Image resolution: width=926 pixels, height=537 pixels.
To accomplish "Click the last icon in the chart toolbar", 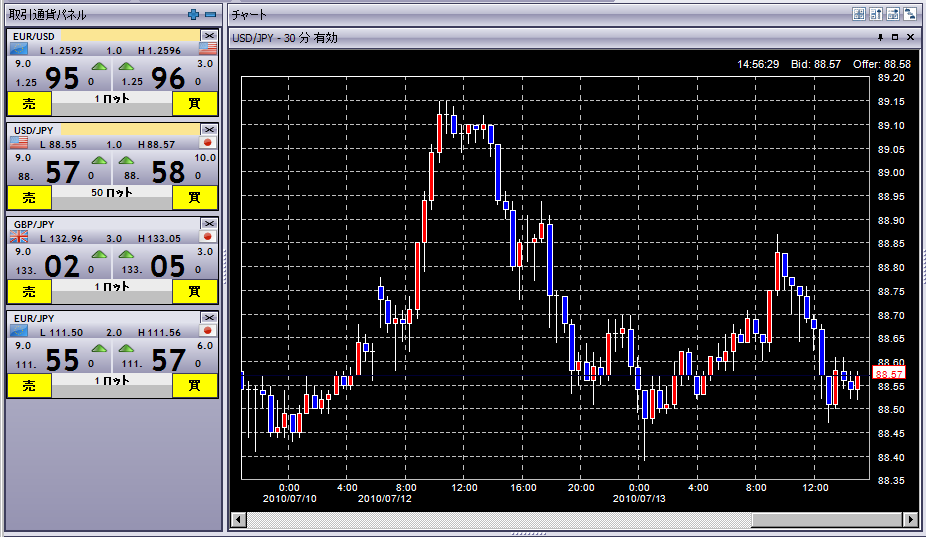I will [x=910, y=14].
